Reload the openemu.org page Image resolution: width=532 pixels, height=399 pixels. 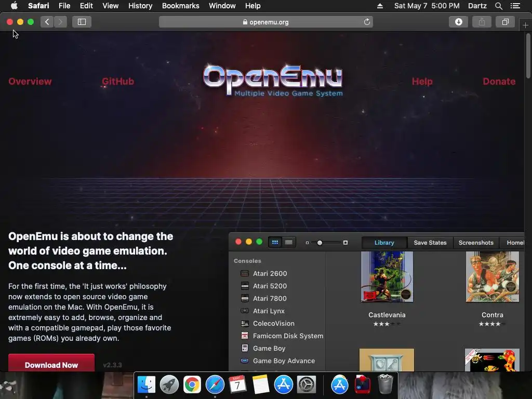(367, 22)
